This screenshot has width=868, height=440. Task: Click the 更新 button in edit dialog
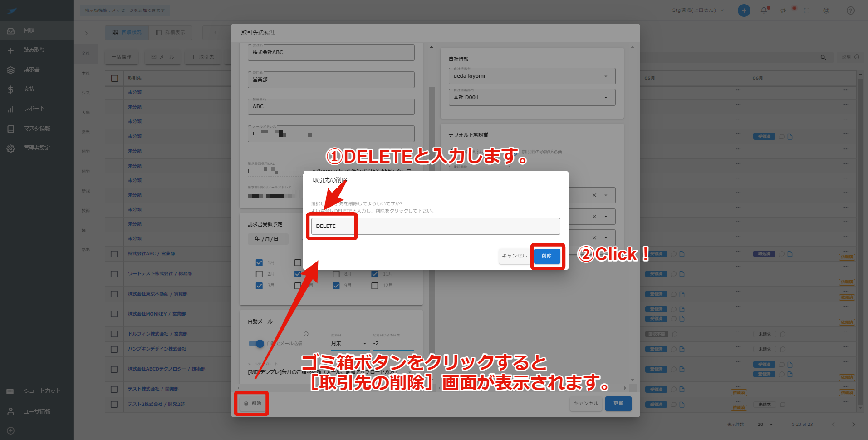tap(618, 404)
